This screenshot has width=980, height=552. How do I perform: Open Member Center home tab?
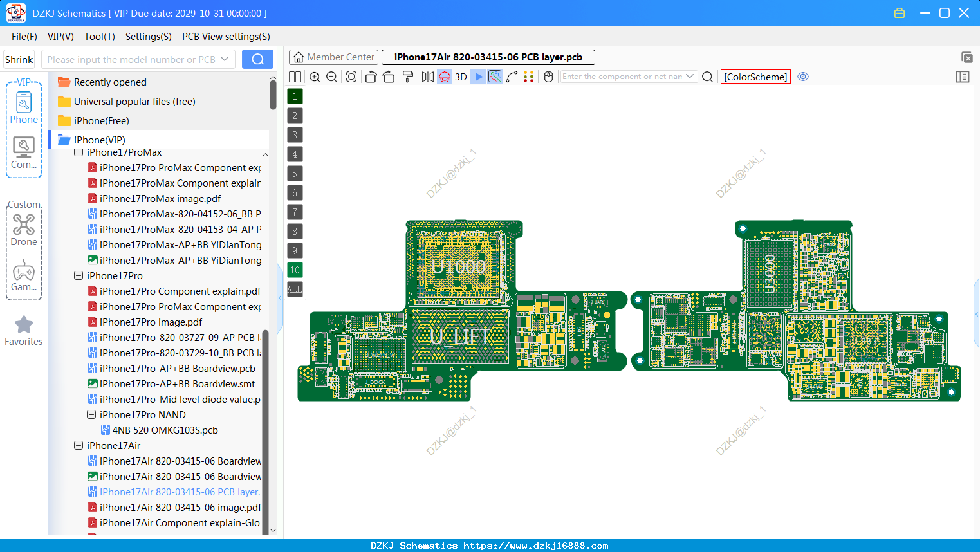pos(334,57)
